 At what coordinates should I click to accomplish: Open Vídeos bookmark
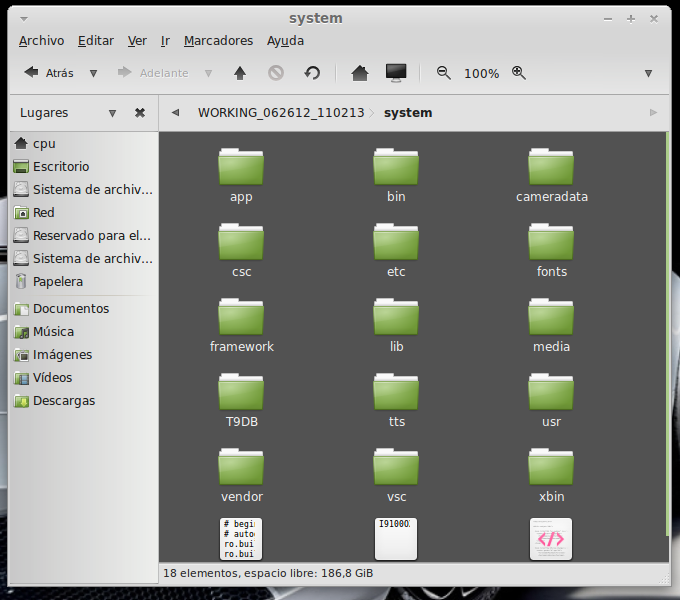(x=83, y=378)
